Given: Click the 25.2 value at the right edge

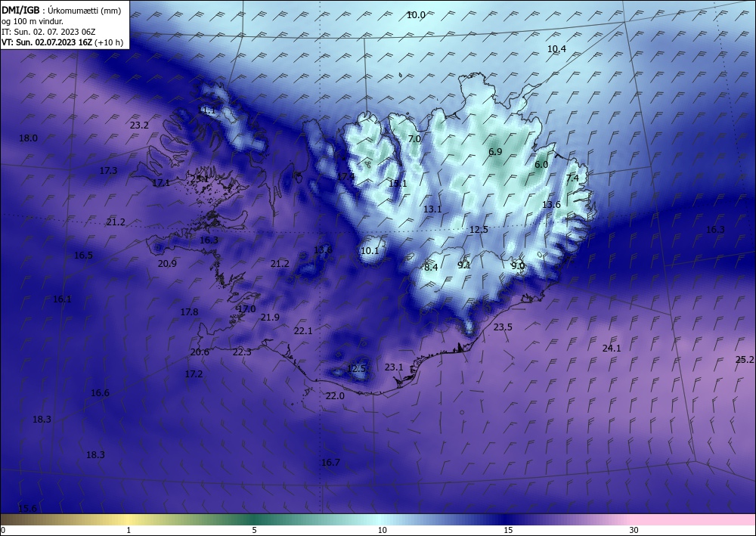Looking at the screenshot, I should tap(745, 360).
